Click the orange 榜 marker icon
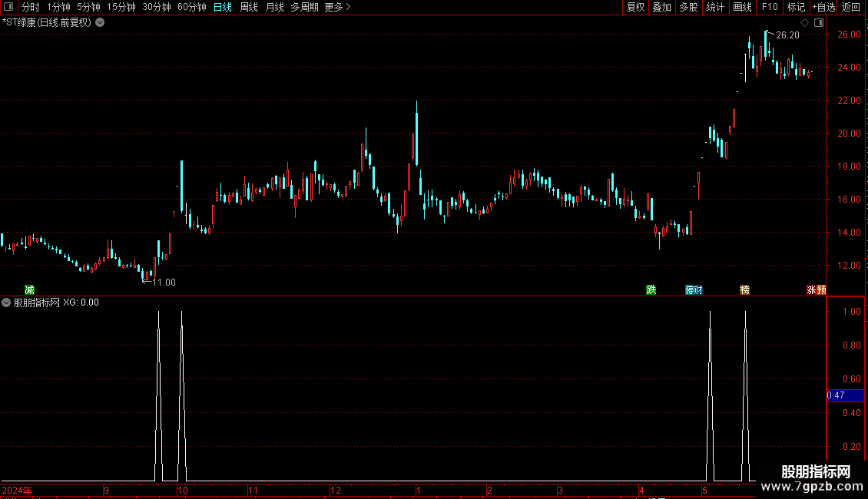Viewport: 868px width, 499px height. click(x=744, y=290)
